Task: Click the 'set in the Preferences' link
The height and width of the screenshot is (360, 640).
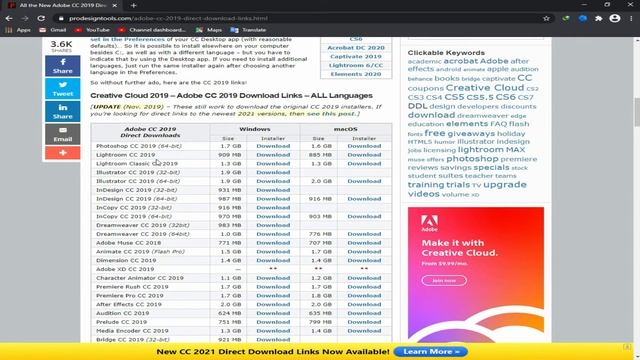Action: 127,40
